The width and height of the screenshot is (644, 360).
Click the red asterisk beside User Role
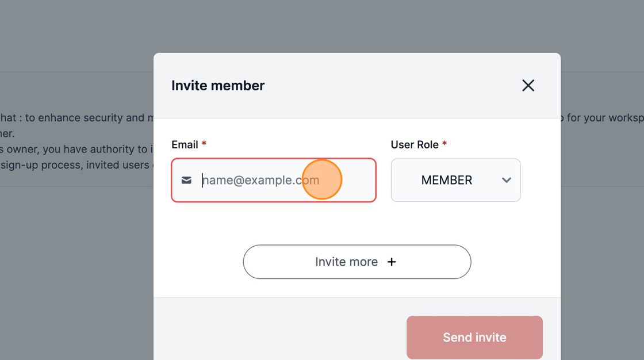(x=444, y=143)
